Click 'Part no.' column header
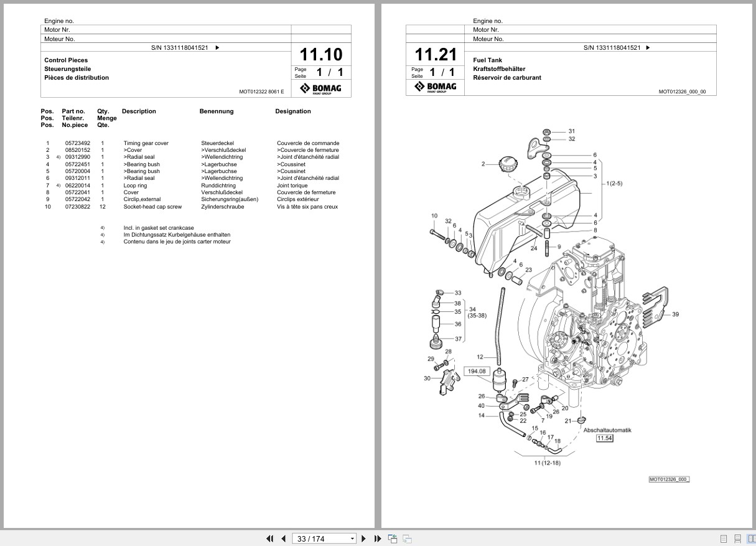Viewport: 756px width, 546px height. point(73,111)
